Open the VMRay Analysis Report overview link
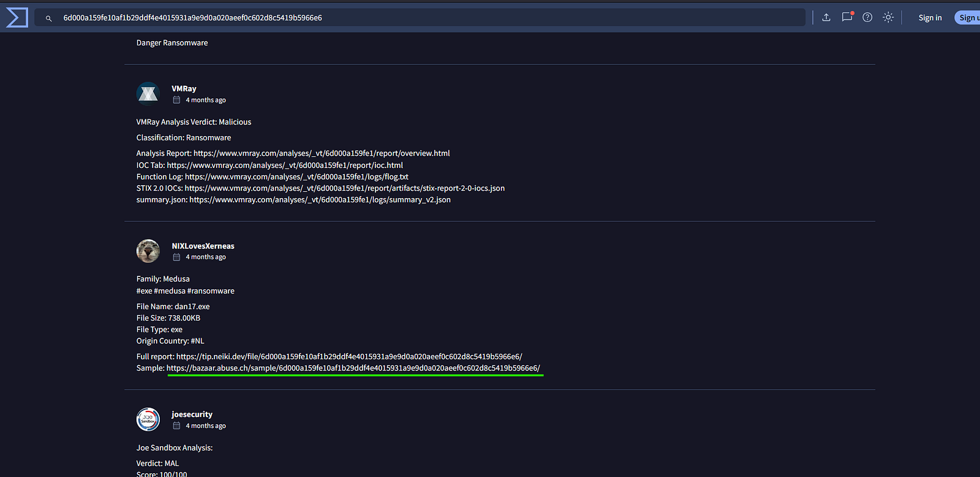 tap(322, 153)
